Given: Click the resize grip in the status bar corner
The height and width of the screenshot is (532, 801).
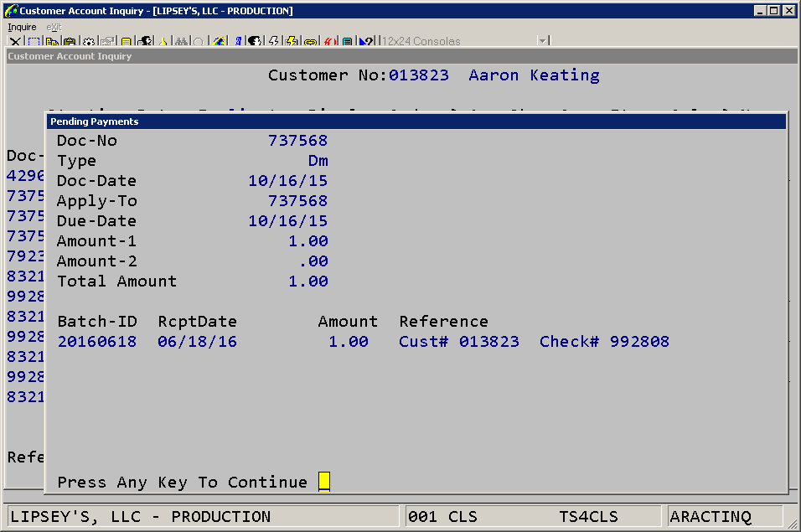Looking at the screenshot, I should 792,523.
